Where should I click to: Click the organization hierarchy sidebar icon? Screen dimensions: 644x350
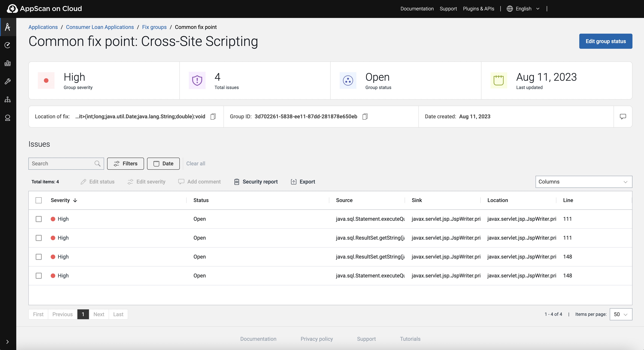[8, 100]
